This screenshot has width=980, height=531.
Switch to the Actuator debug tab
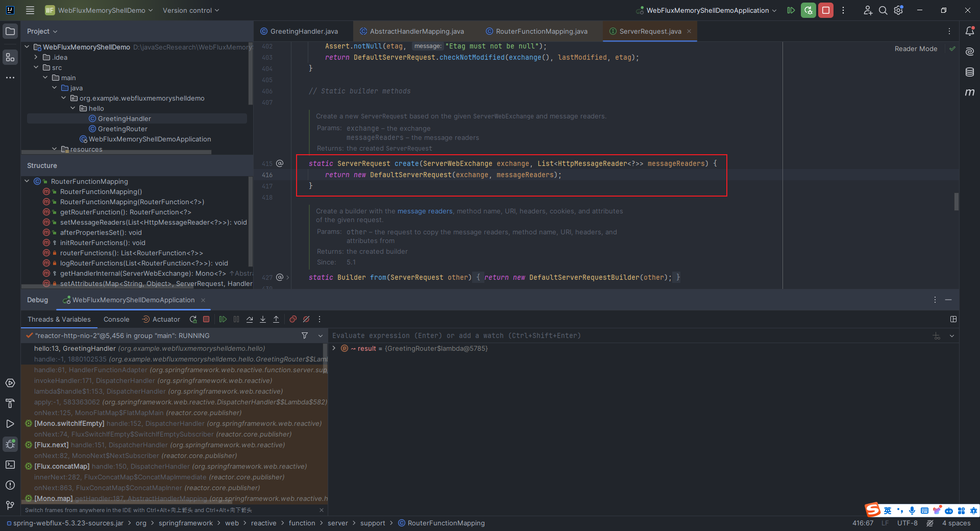point(161,319)
